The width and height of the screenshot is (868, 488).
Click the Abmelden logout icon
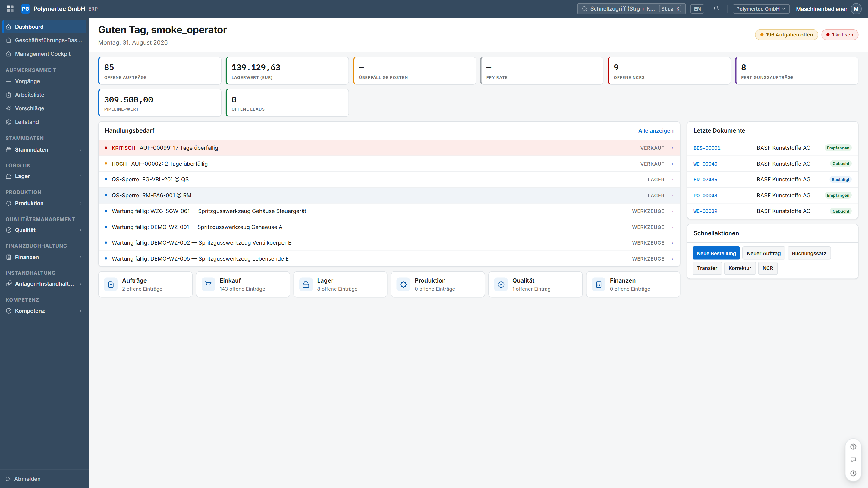tap(8, 479)
